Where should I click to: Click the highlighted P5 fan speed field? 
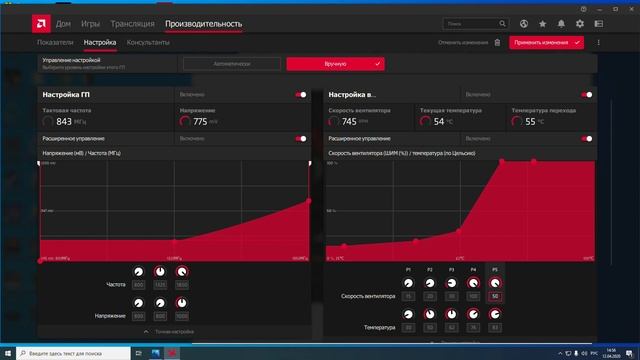pos(495,296)
